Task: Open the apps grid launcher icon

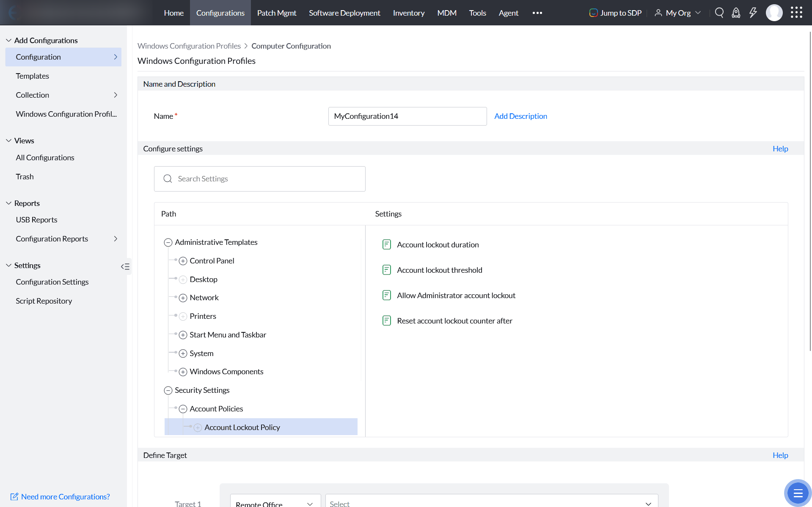Action: pyautogui.click(x=796, y=13)
